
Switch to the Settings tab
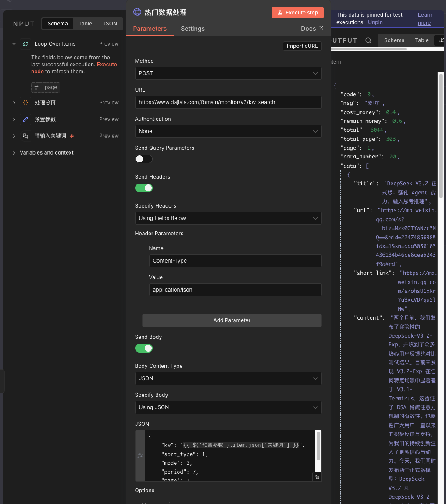click(x=193, y=29)
